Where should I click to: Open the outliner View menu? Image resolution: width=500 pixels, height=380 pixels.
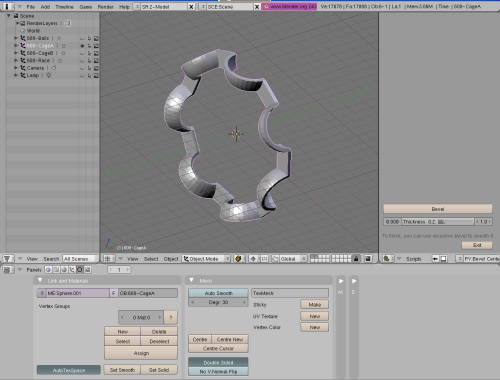[x=32, y=259]
